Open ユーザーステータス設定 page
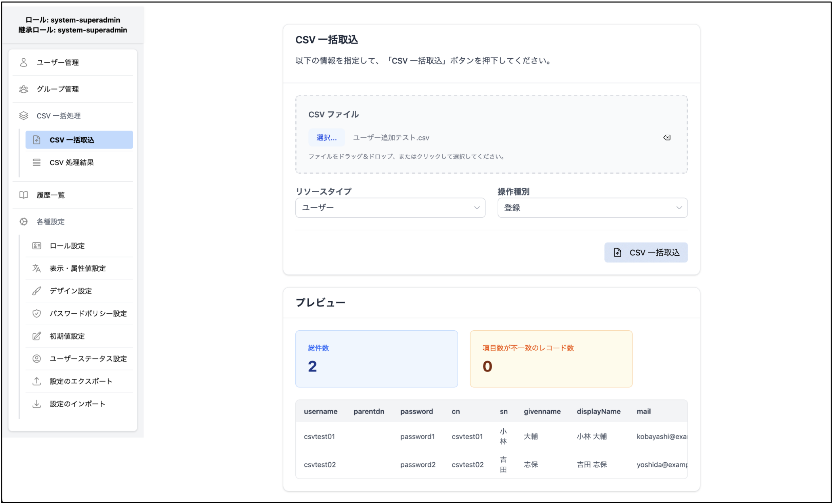Screen dimensions: 833x504 [79, 358]
